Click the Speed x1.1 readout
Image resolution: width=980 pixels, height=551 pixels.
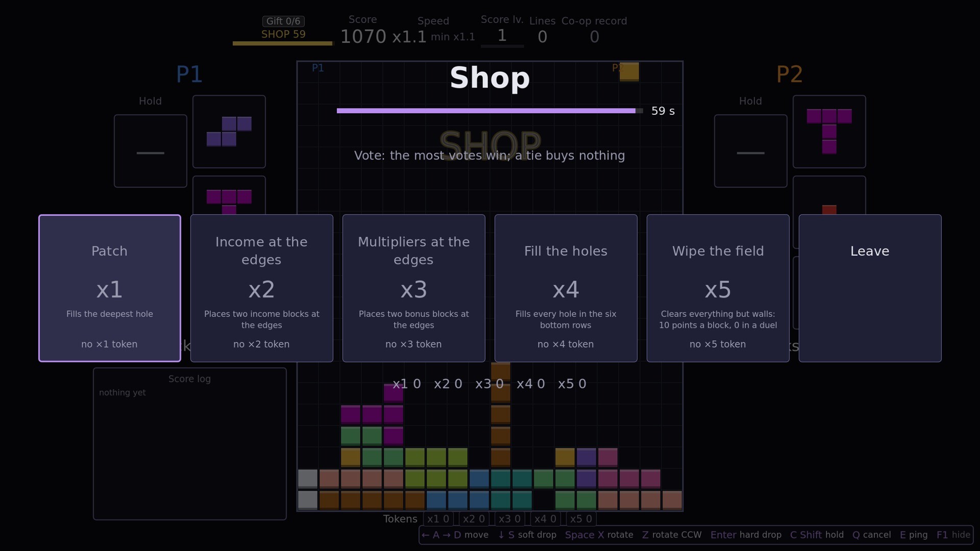409,37
